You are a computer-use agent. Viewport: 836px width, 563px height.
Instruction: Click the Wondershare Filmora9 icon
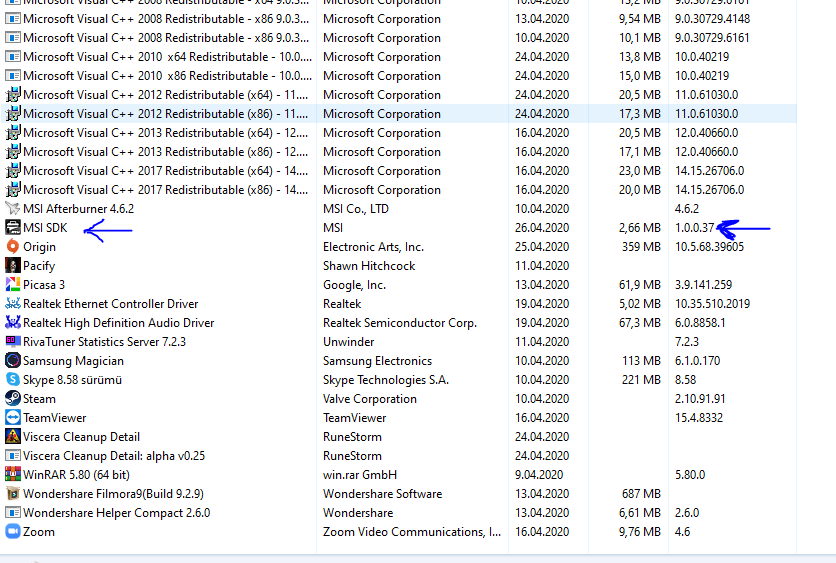(x=13, y=494)
